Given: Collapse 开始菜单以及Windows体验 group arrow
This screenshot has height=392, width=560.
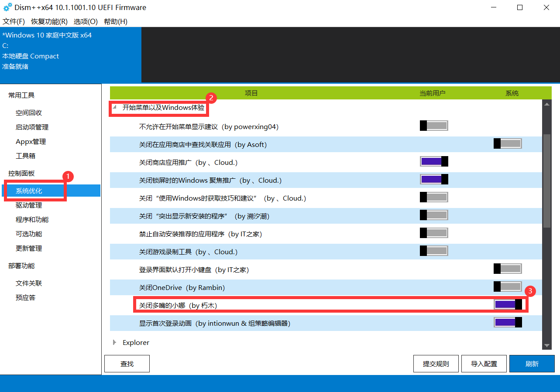Looking at the screenshot, I should pos(115,107).
